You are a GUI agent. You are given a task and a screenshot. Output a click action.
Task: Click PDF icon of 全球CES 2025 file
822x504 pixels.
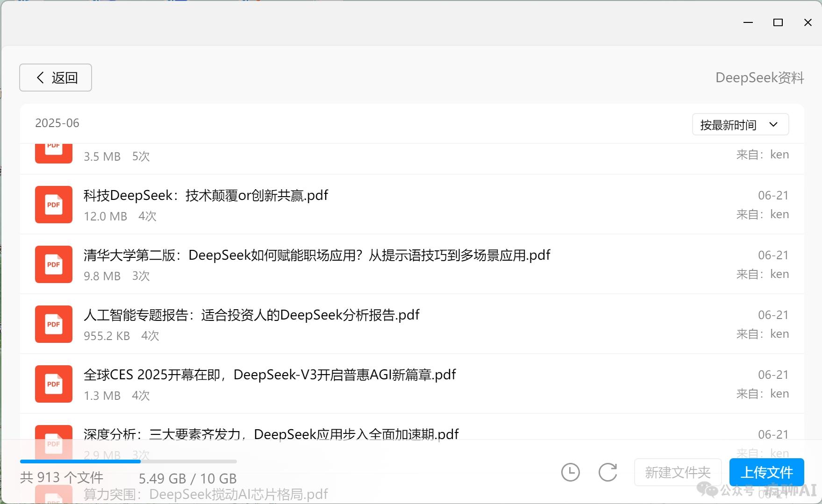[54, 384]
